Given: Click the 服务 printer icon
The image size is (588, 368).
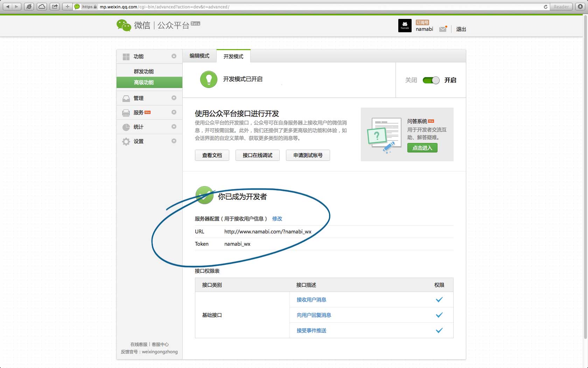Looking at the screenshot, I should [126, 113].
